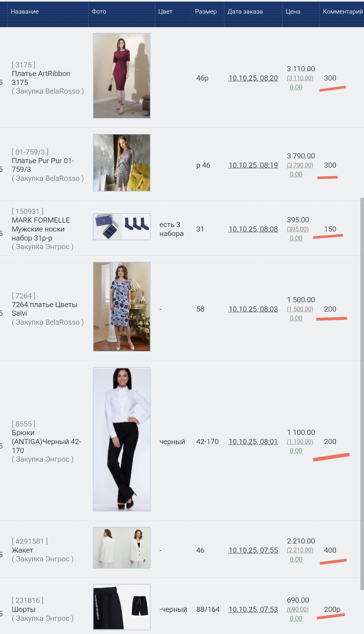The image size is (364, 634).
Task: Open the 7264 платье Цветы Salvi title
Action: [44, 309]
